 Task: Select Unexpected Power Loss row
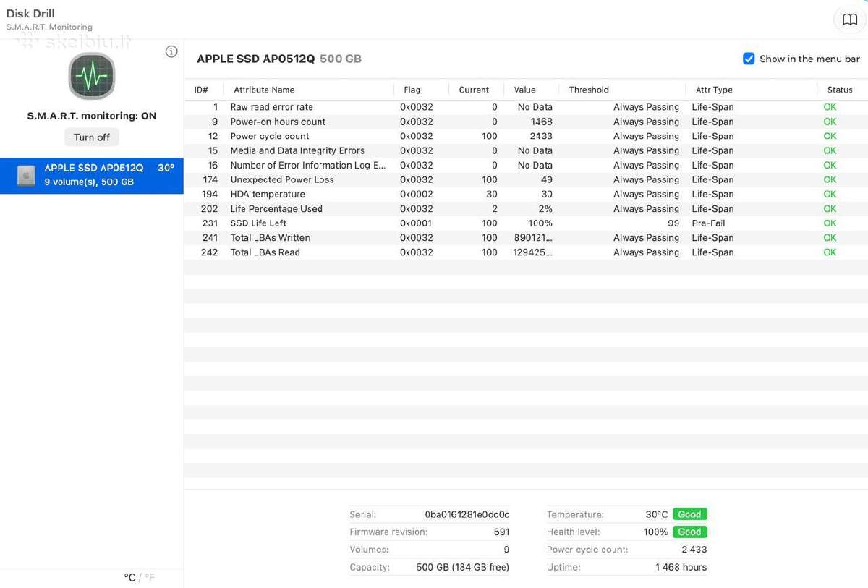tap(526, 179)
